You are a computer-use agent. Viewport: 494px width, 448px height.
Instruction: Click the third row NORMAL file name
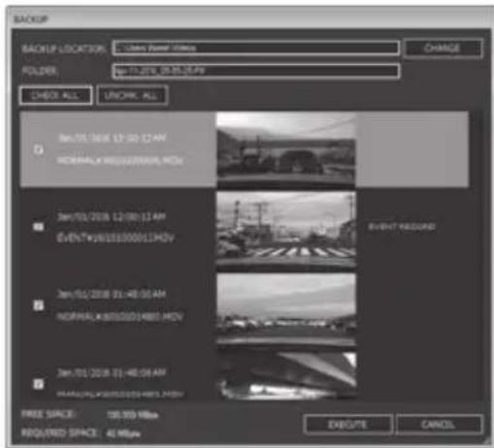point(119,316)
